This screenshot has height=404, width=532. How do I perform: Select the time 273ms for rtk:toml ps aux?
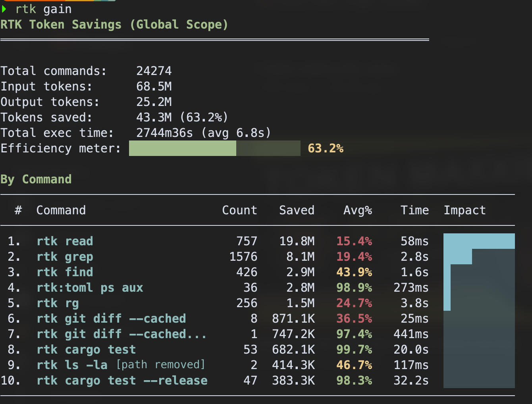411,288
